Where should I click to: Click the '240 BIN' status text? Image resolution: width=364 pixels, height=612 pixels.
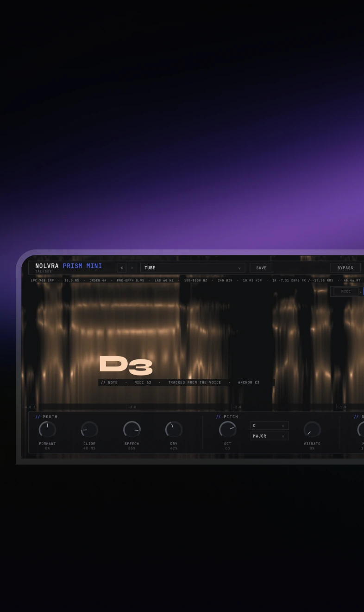[x=225, y=280]
